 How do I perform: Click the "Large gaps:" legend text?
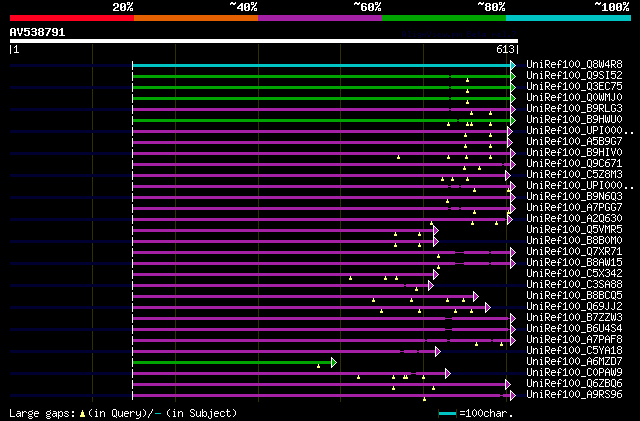[x=42, y=413]
